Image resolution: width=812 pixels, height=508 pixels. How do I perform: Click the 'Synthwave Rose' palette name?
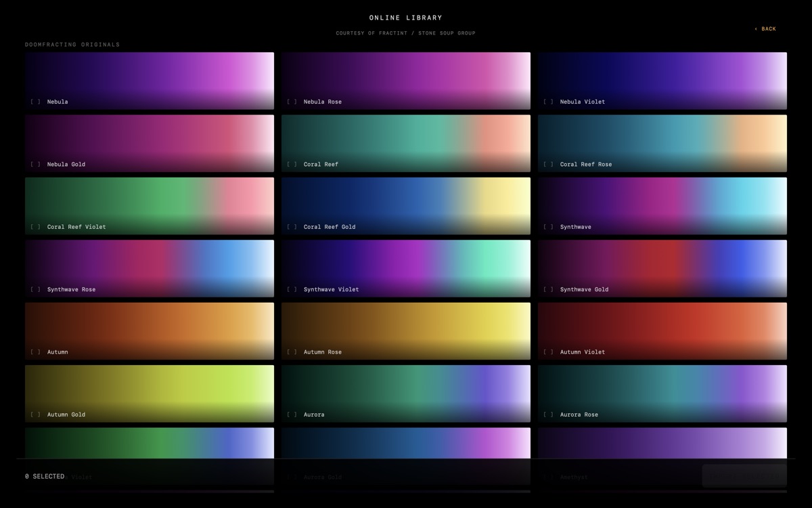click(x=72, y=290)
